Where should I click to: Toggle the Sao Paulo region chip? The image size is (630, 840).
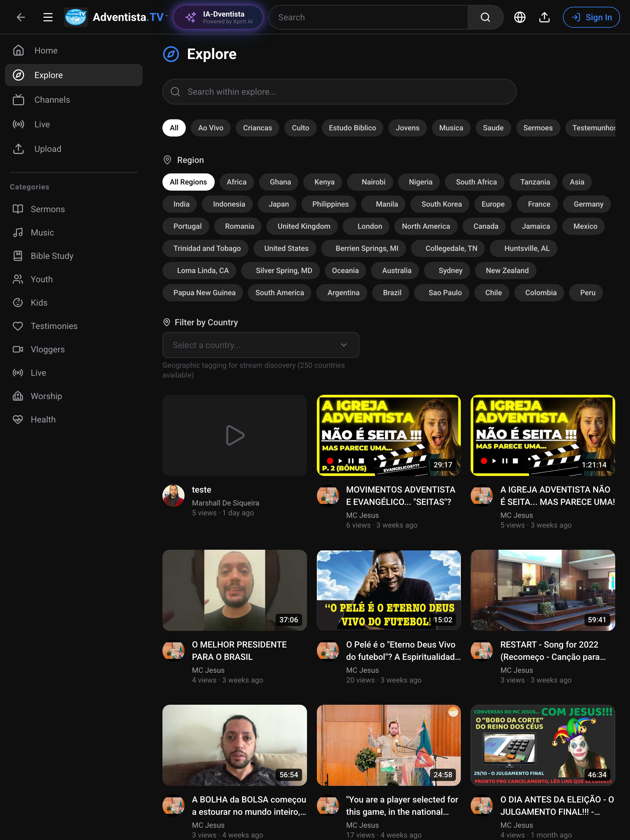coord(442,293)
